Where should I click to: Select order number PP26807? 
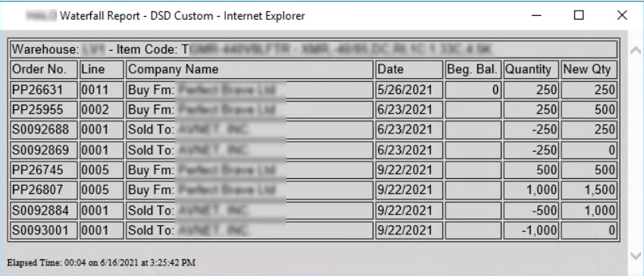tap(45, 190)
